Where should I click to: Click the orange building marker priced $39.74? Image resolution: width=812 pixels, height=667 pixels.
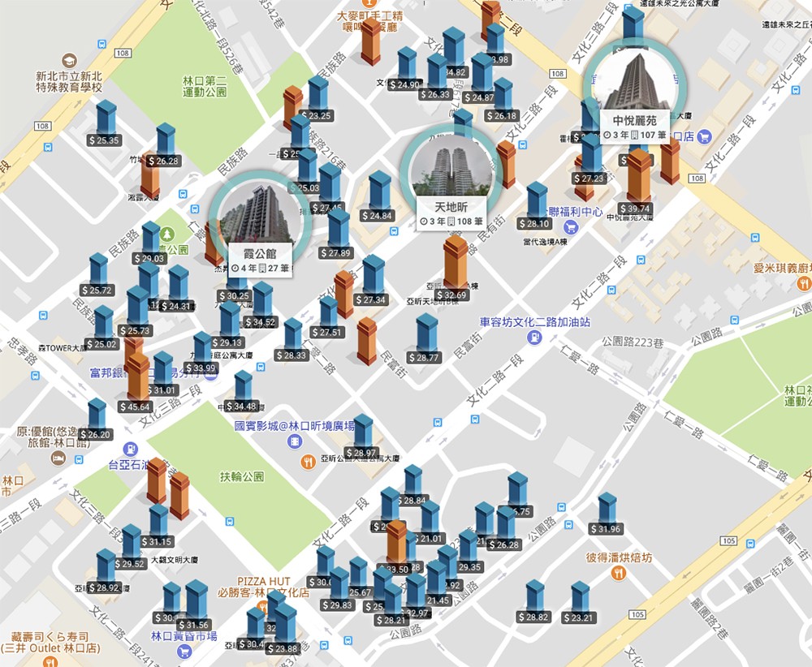coord(639,175)
